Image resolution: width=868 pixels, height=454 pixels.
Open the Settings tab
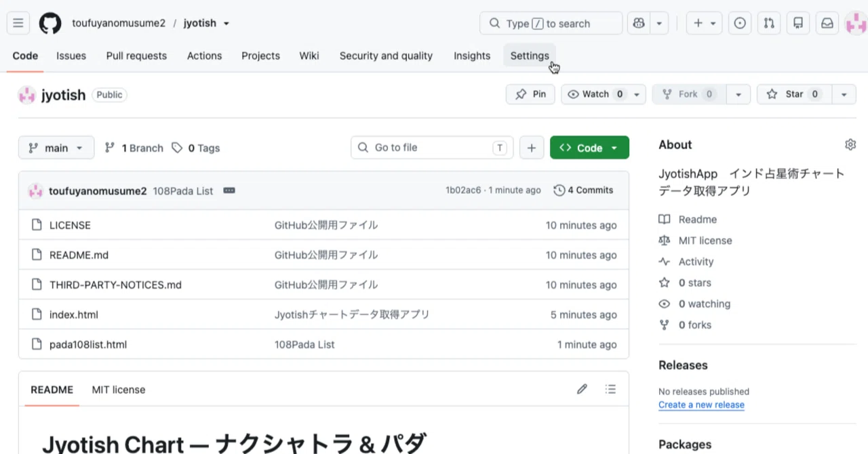[530, 56]
